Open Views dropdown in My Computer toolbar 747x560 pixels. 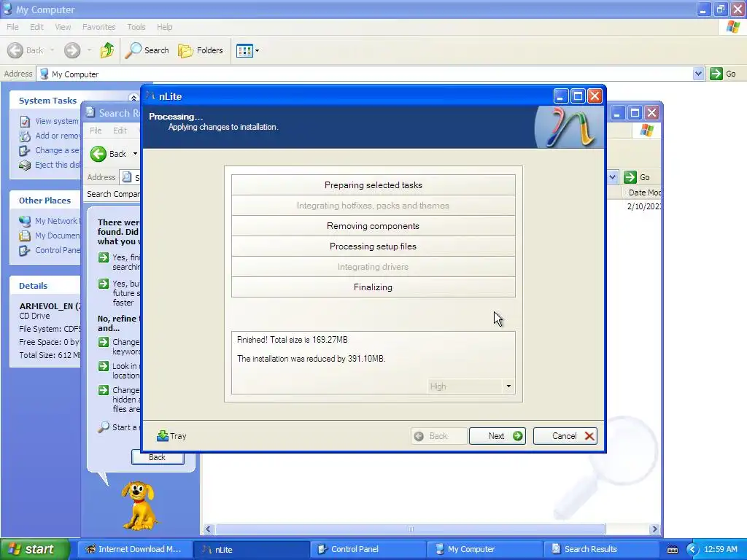click(x=248, y=50)
